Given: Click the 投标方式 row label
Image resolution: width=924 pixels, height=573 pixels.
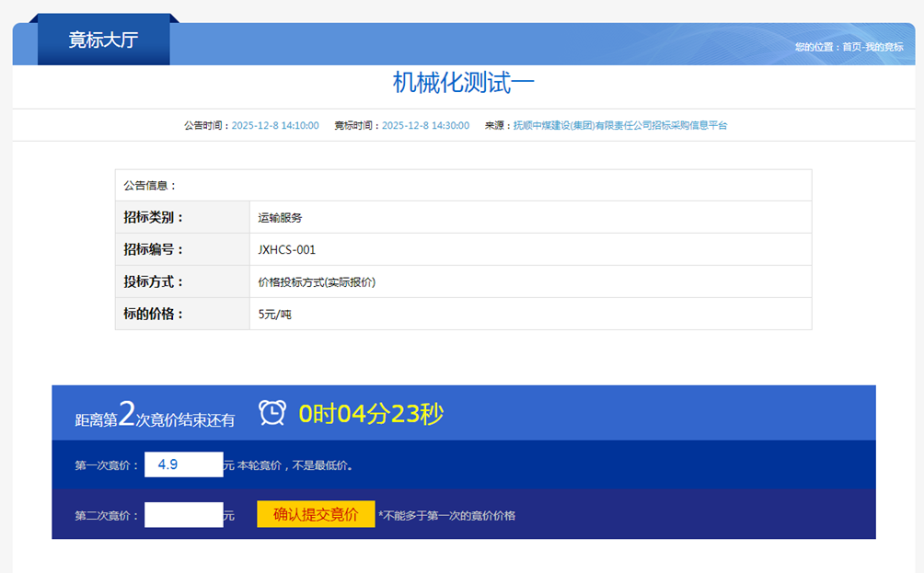Looking at the screenshot, I should click(x=153, y=281).
